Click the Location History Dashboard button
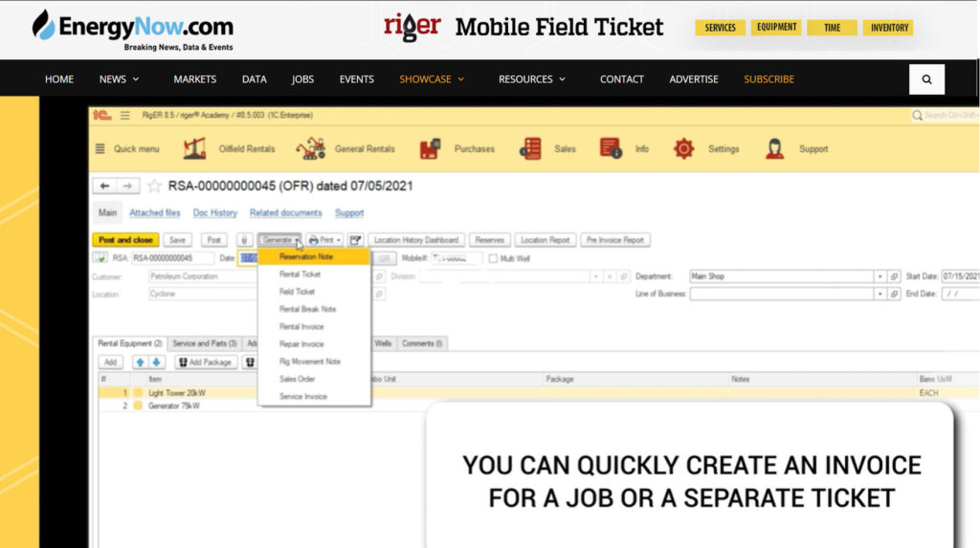 (416, 240)
